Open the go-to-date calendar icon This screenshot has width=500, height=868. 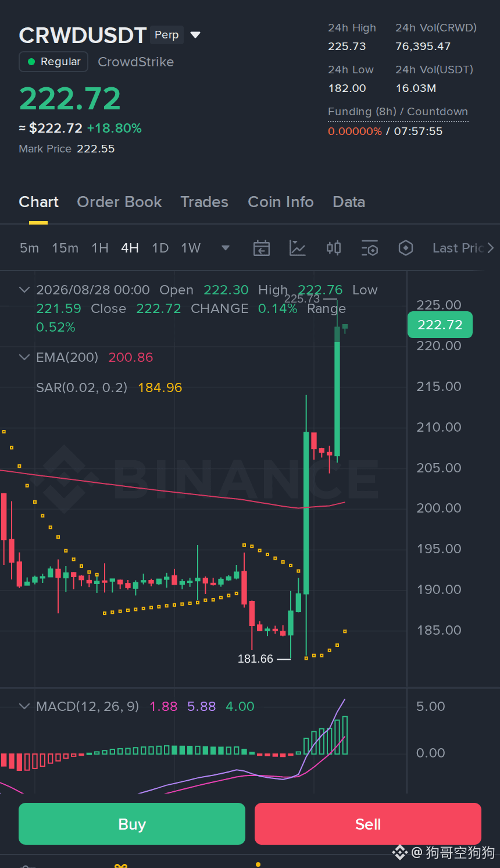262,248
